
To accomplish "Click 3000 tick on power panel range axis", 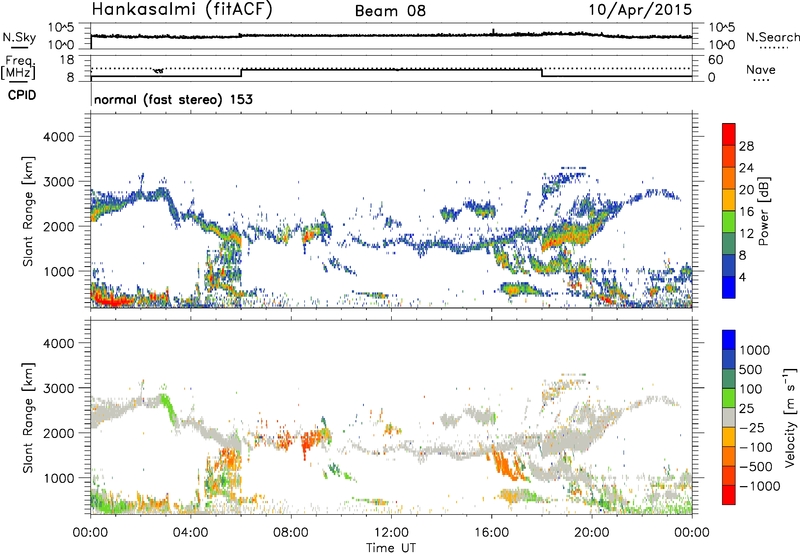I will point(59,182).
